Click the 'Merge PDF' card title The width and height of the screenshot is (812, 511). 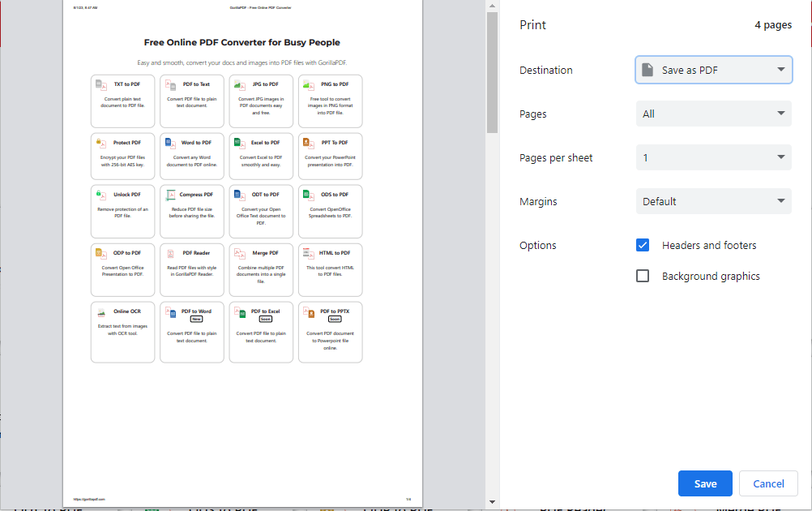[266, 253]
